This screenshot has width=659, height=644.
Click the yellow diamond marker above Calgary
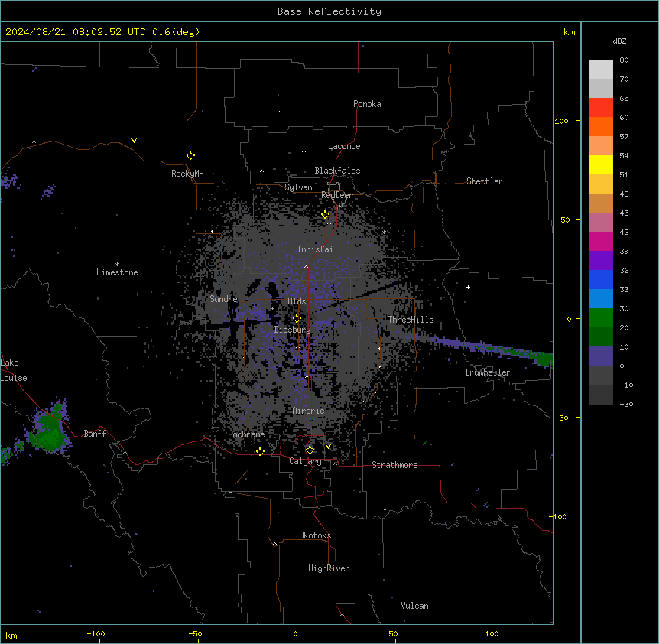click(310, 450)
